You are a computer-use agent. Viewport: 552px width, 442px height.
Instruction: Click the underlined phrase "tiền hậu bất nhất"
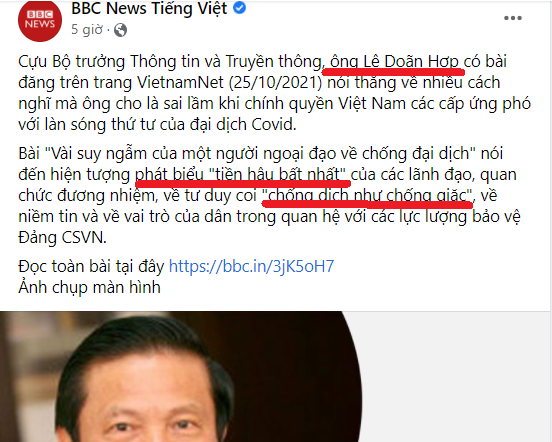[277, 175]
